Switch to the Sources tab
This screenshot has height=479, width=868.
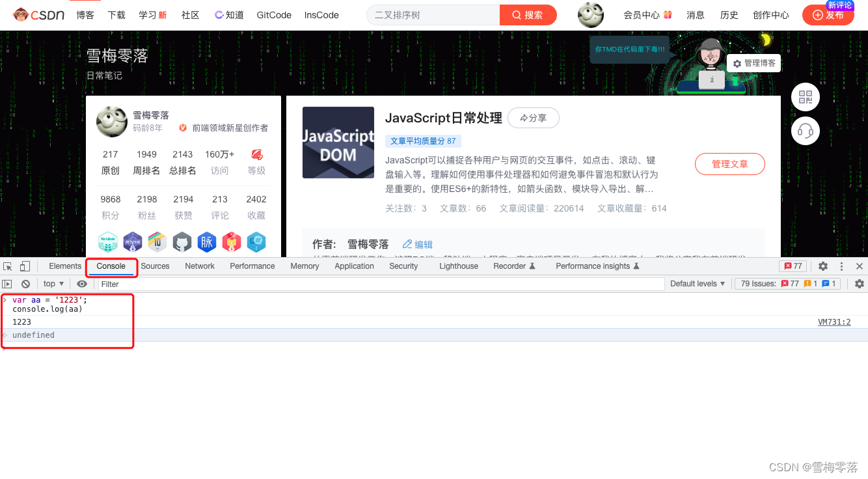point(155,266)
